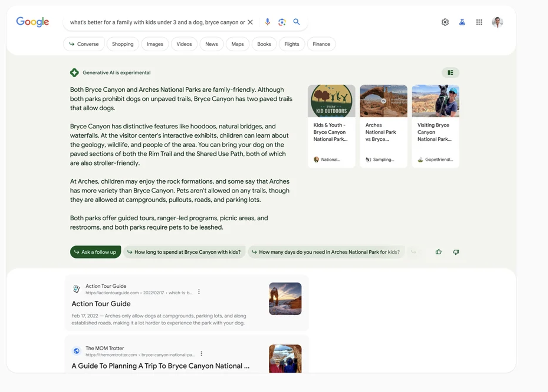The width and height of the screenshot is (548, 392).
Task: Open the more options menu for Action Tour Guide
Action: pos(199,292)
